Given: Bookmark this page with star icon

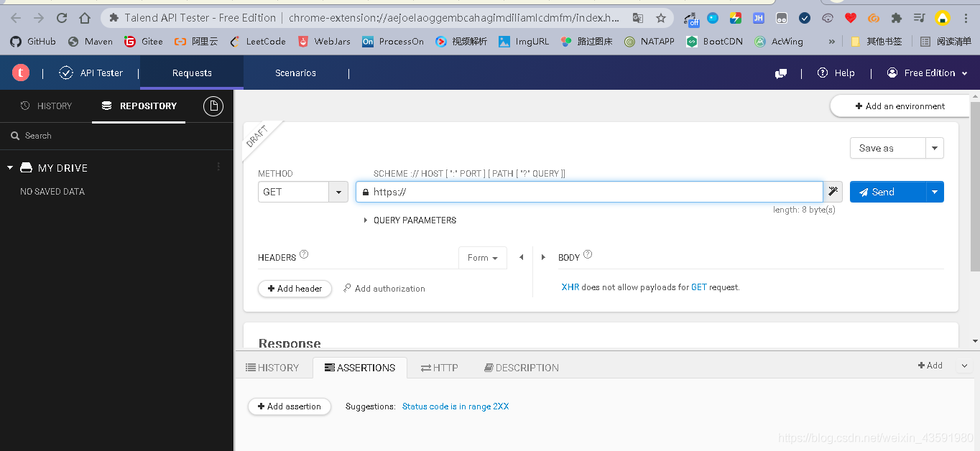Looking at the screenshot, I should click(x=661, y=18).
